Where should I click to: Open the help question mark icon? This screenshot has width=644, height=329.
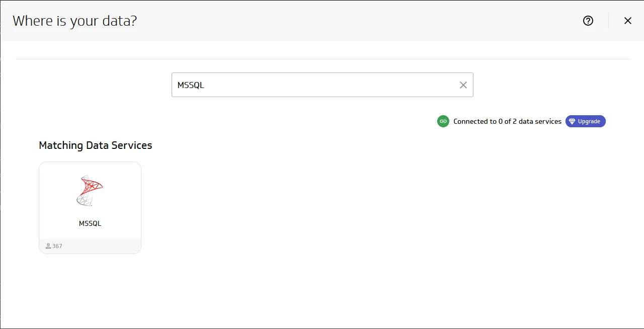point(588,21)
